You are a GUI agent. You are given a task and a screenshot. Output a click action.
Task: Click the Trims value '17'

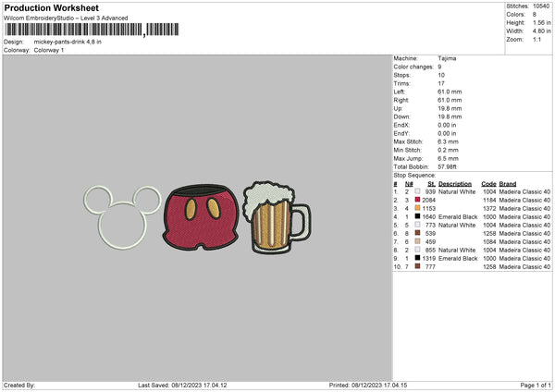441,83
